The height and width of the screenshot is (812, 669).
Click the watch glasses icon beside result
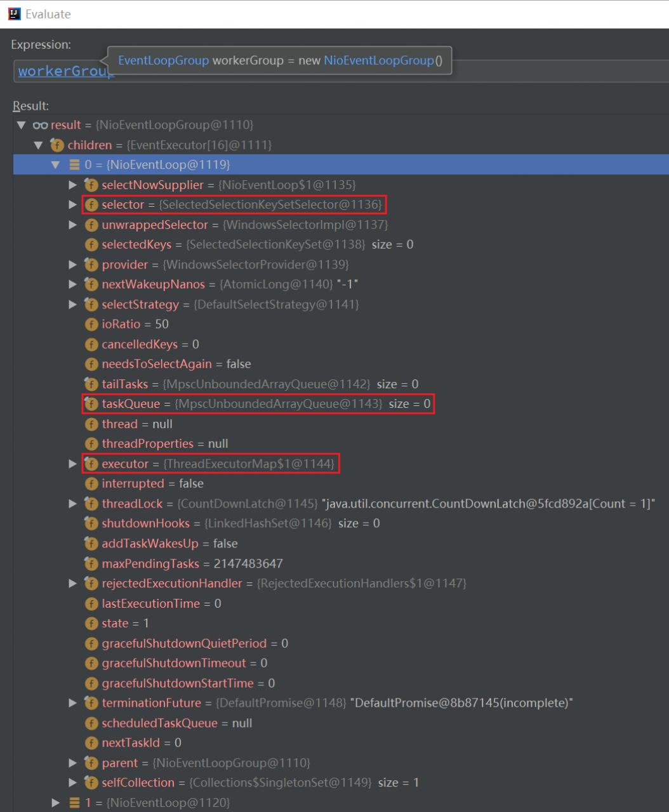tap(40, 126)
